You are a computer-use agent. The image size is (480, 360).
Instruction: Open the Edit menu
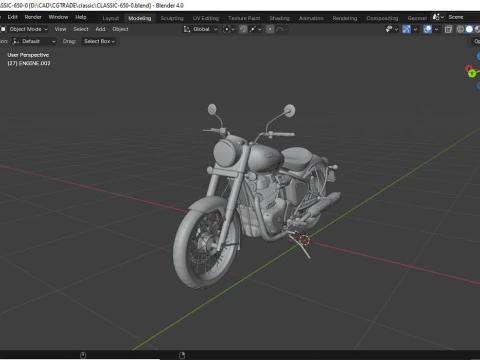(x=13, y=17)
